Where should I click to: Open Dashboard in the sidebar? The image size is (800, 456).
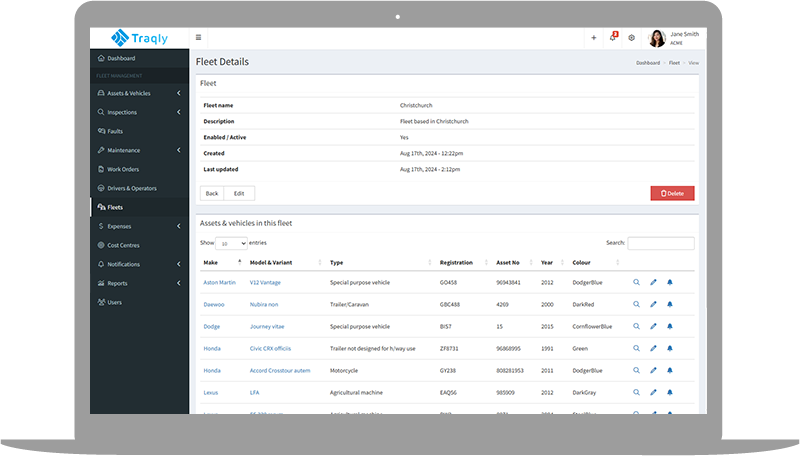139,58
